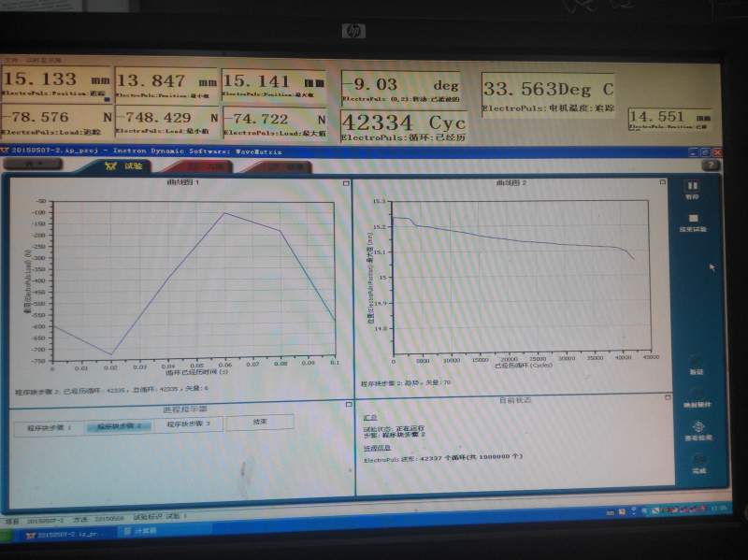Maximize the current status panel corner box
This screenshot has height=560, width=748.
[668, 397]
